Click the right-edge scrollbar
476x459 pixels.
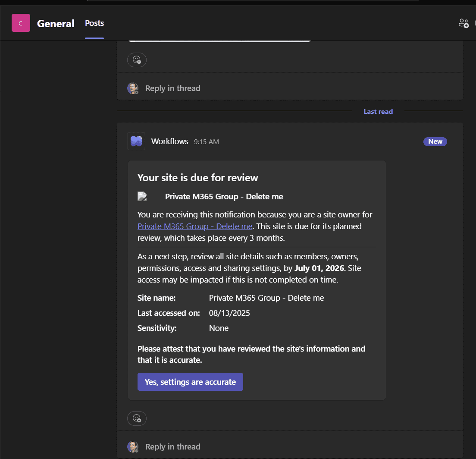point(473,216)
